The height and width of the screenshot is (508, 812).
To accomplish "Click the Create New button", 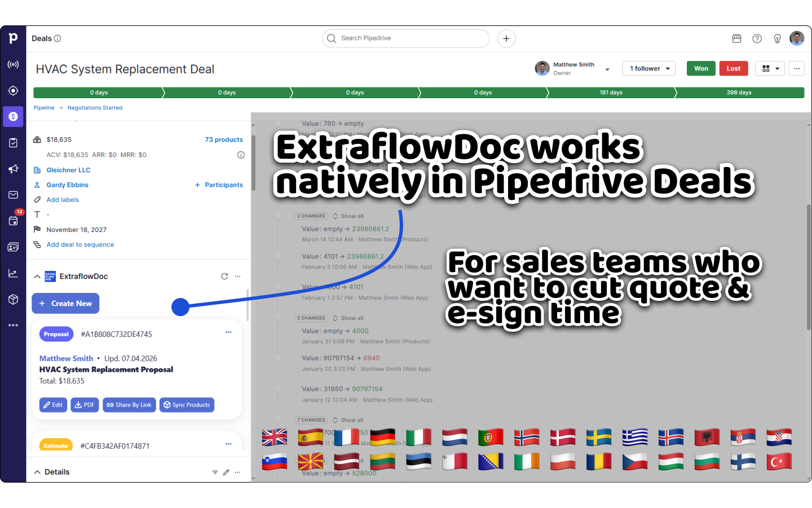I will [65, 303].
